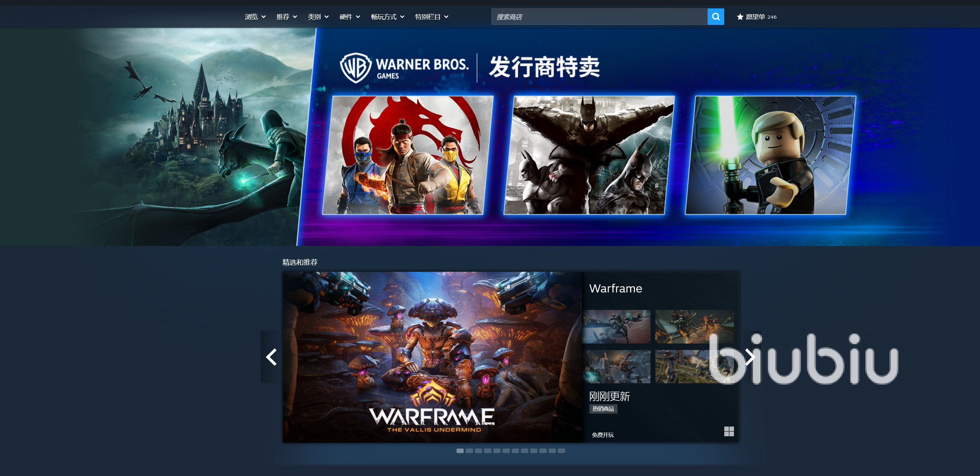This screenshot has height=476, width=980.
Task: Open the Mortal Kombat sale tile
Action: pos(407,155)
